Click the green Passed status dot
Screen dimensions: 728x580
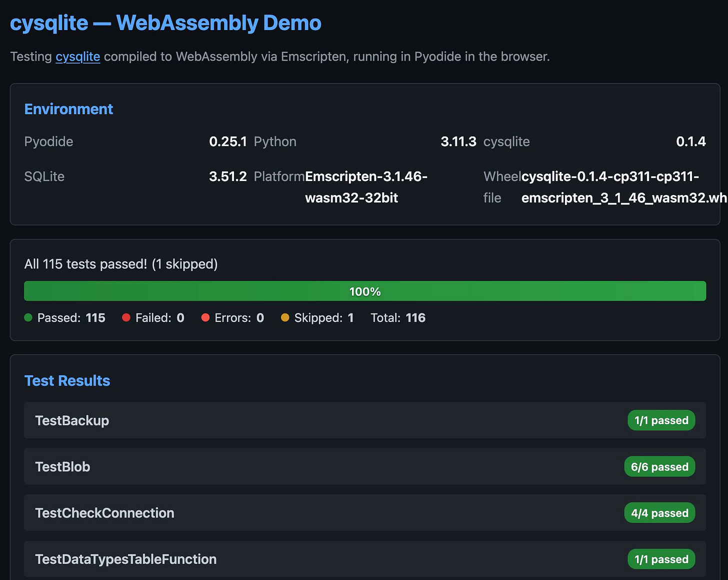pos(28,317)
